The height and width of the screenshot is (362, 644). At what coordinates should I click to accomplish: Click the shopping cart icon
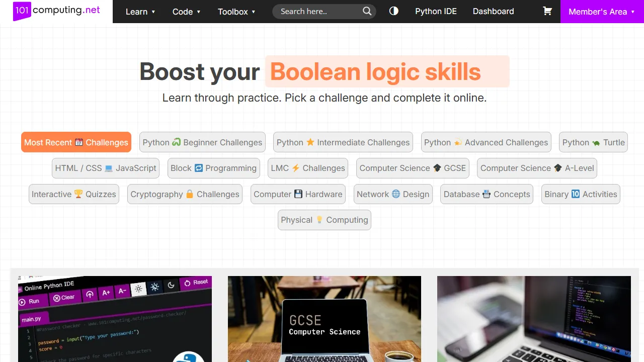pos(547,11)
